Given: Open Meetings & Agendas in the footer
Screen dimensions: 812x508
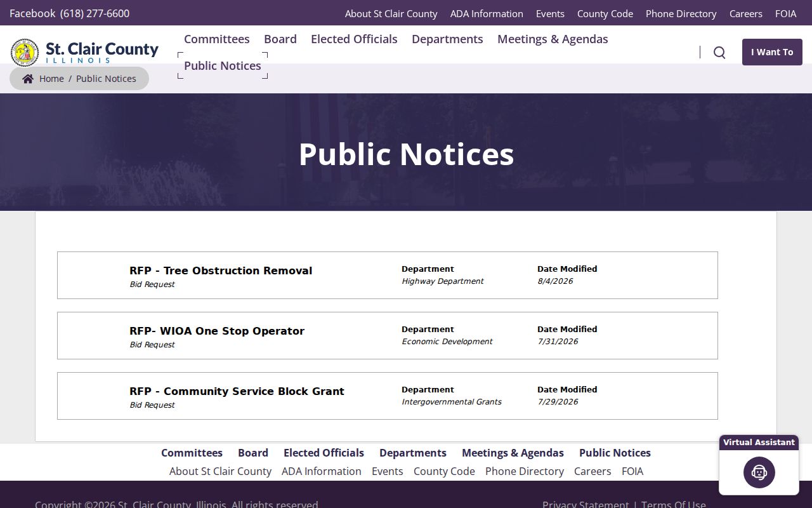Looking at the screenshot, I should pyautogui.click(x=513, y=453).
